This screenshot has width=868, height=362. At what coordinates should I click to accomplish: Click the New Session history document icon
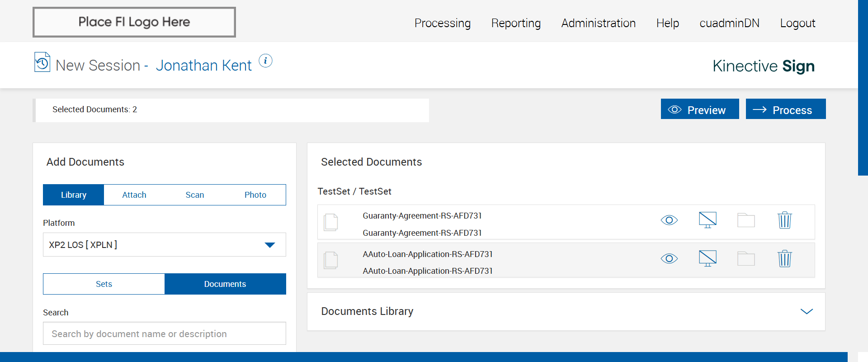(x=42, y=62)
